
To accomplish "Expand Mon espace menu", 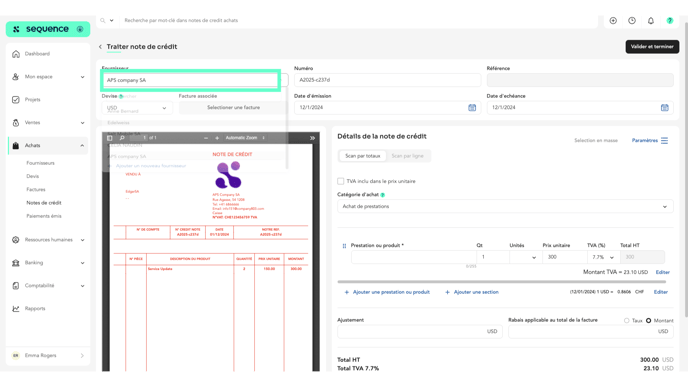I will (x=48, y=77).
